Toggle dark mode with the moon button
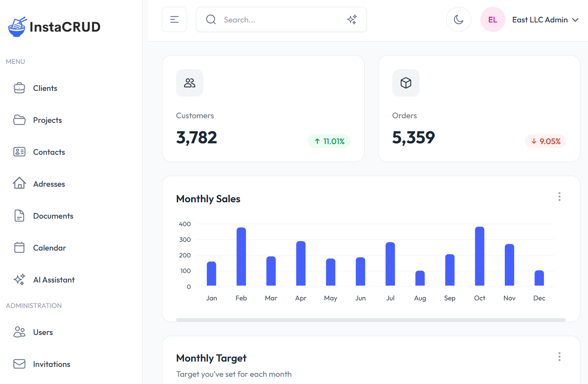588x384 pixels. (458, 19)
